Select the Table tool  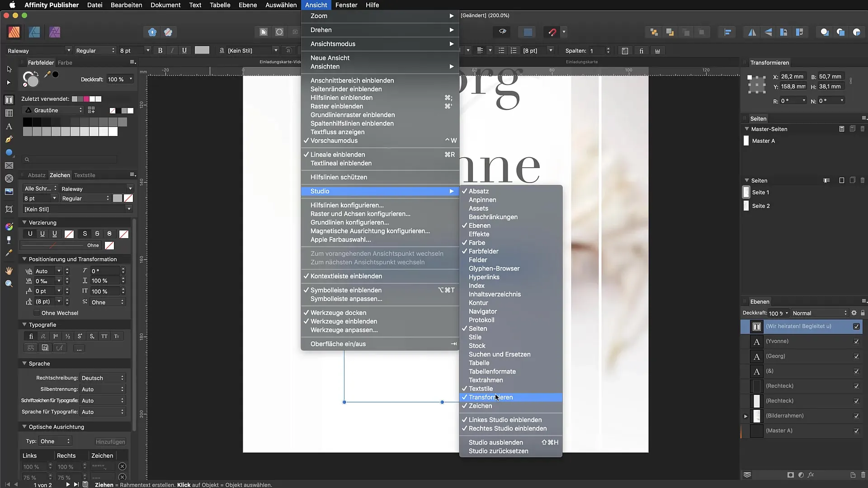coord(9,113)
